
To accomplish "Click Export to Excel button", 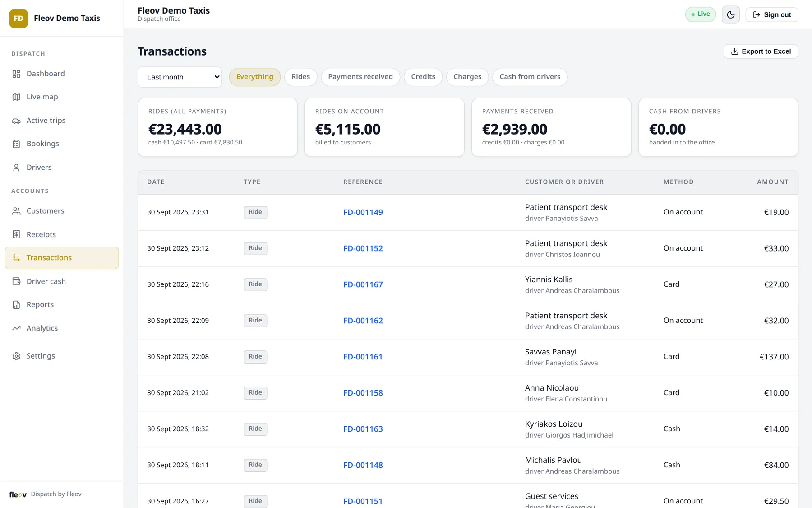I will click(761, 51).
